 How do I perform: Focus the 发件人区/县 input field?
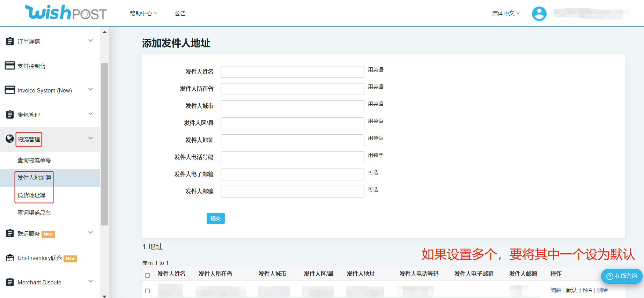292,123
